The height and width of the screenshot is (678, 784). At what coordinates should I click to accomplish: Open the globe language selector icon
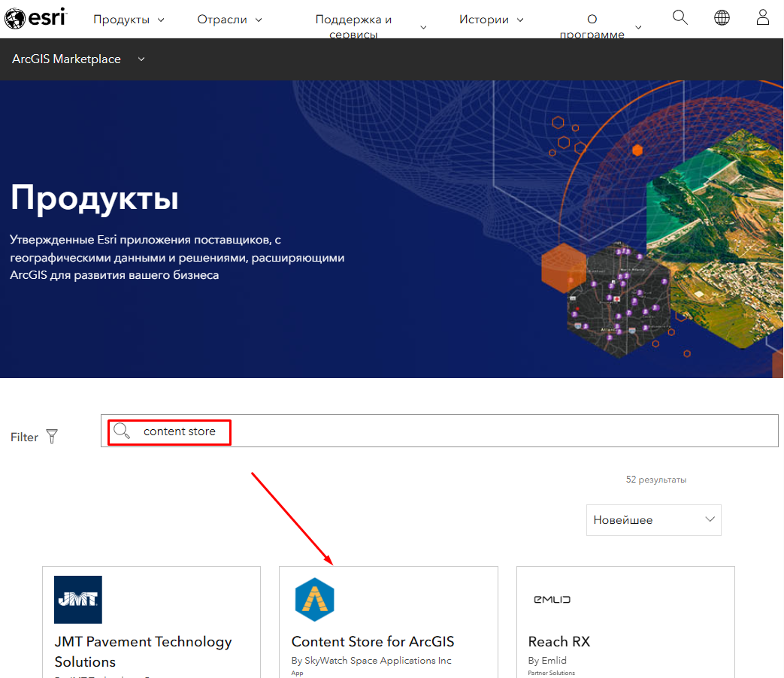point(722,18)
